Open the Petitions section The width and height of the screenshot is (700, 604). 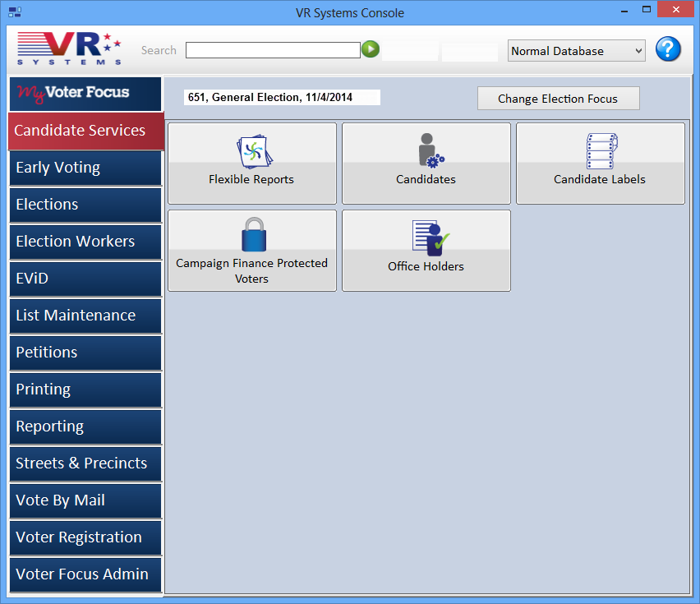click(85, 353)
